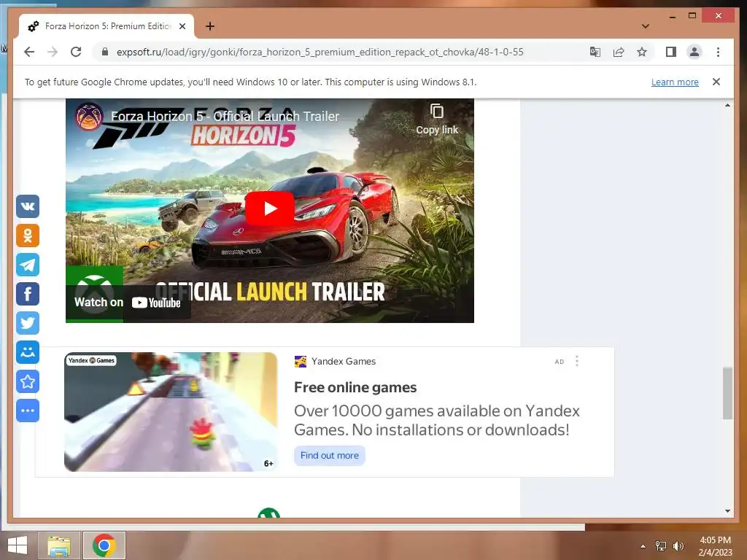Show hidden system tray icons

tap(643, 546)
